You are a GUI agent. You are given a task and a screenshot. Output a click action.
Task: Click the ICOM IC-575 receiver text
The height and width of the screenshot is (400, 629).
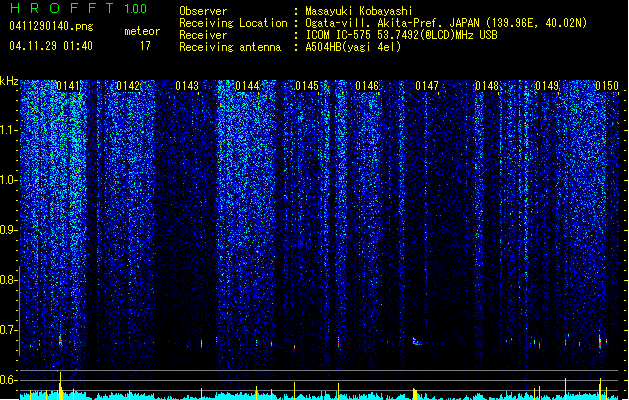click(401, 35)
